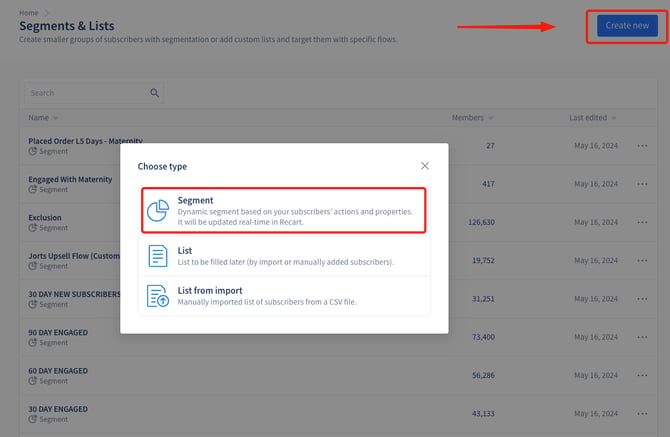This screenshot has width=670, height=437.
Task: Open the Exclusion segment
Action: pos(45,217)
